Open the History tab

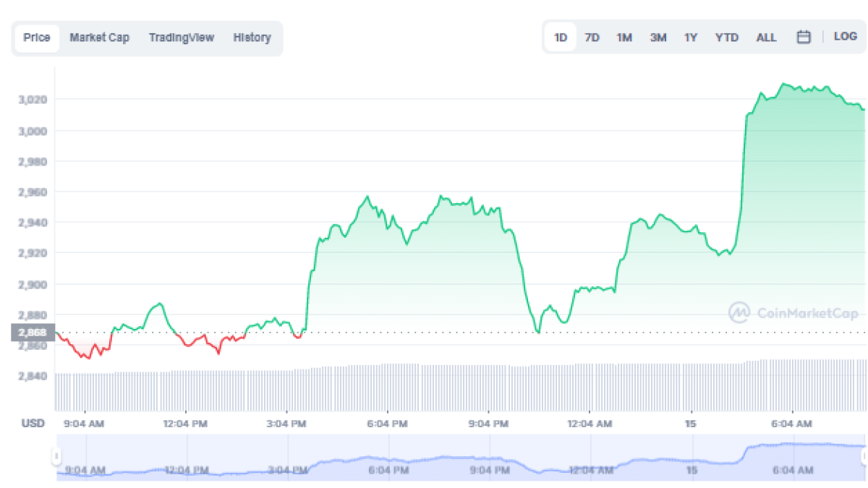252,38
